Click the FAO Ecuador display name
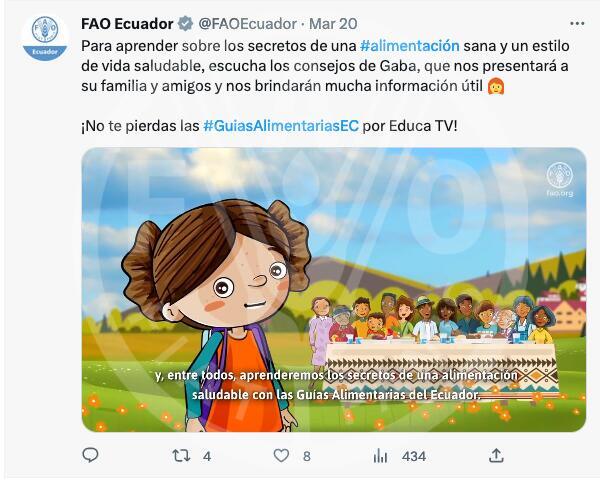Image resolution: width=600 pixels, height=480 pixels. click(127, 24)
